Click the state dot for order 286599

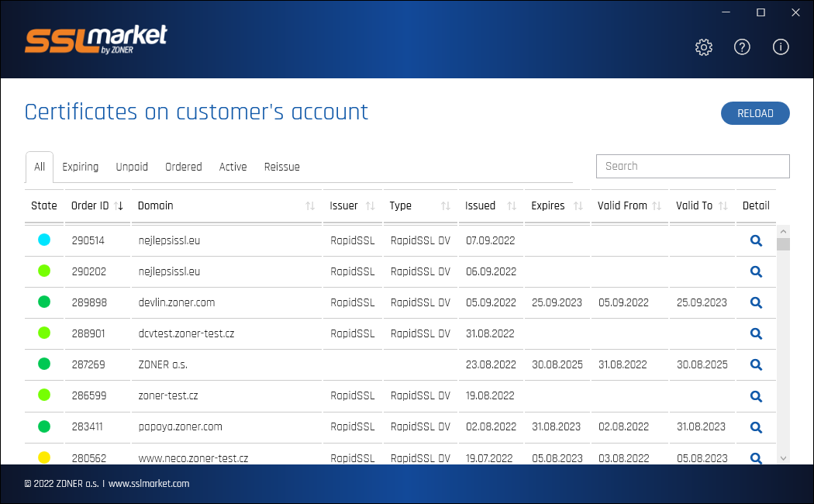(x=44, y=395)
